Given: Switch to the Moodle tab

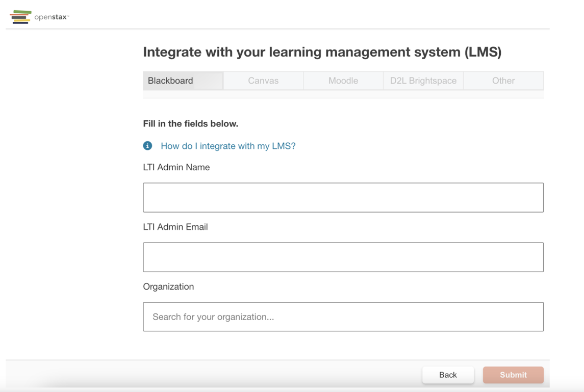Looking at the screenshot, I should point(343,81).
